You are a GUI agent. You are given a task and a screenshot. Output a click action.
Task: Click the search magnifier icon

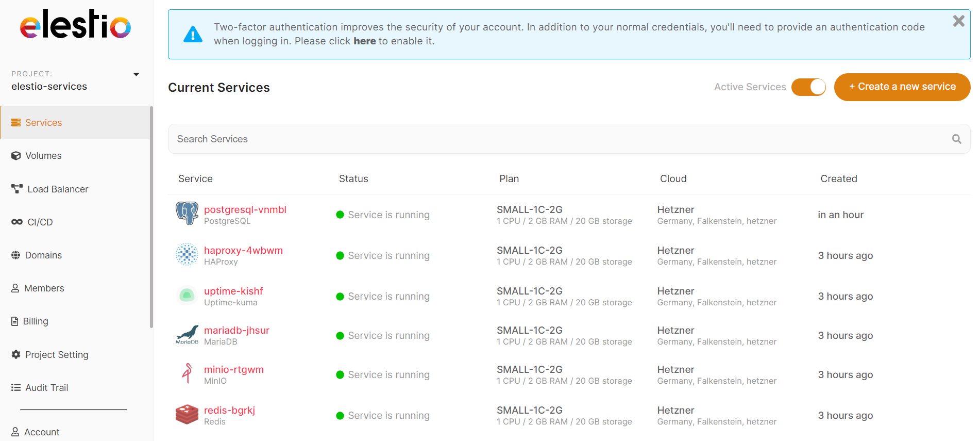click(956, 139)
